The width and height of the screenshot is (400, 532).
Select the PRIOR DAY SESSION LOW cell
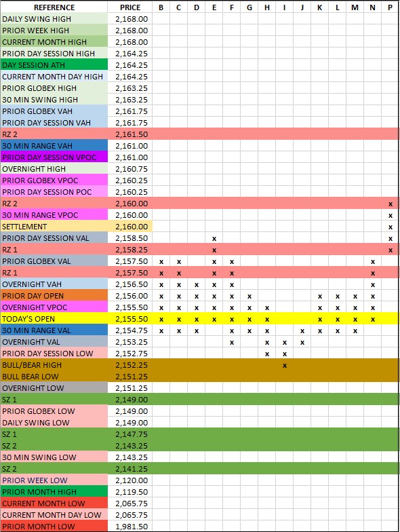coord(54,354)
